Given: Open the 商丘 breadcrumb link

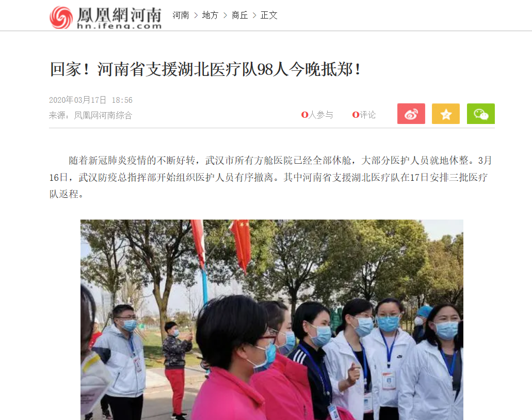Looking at the screenshot, I should click(239, 15).
